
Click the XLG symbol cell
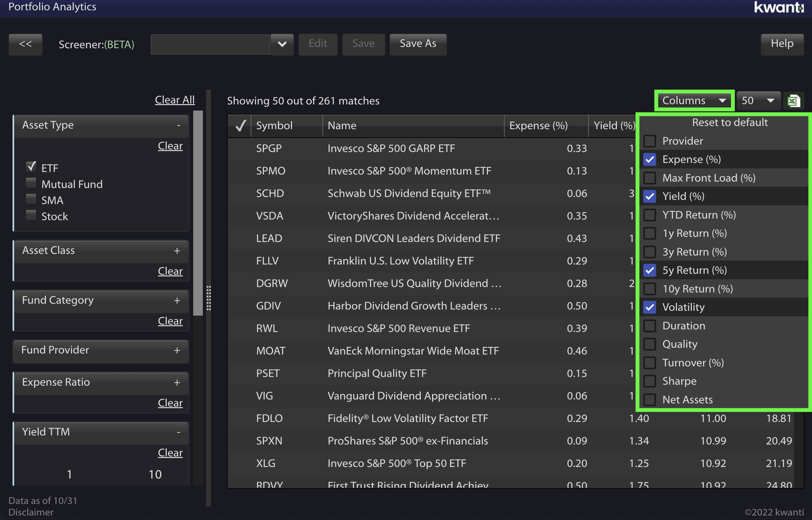(x=266, y=463)
